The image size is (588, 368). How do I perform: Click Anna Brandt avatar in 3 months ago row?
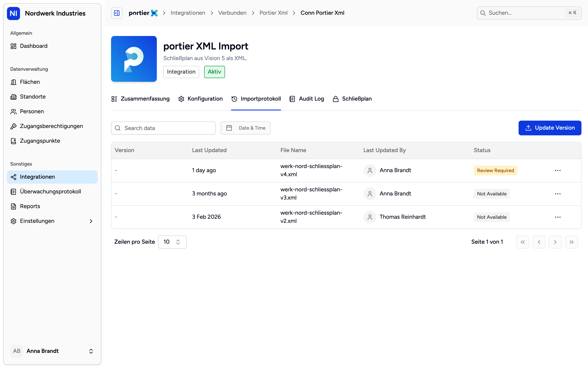370,194
